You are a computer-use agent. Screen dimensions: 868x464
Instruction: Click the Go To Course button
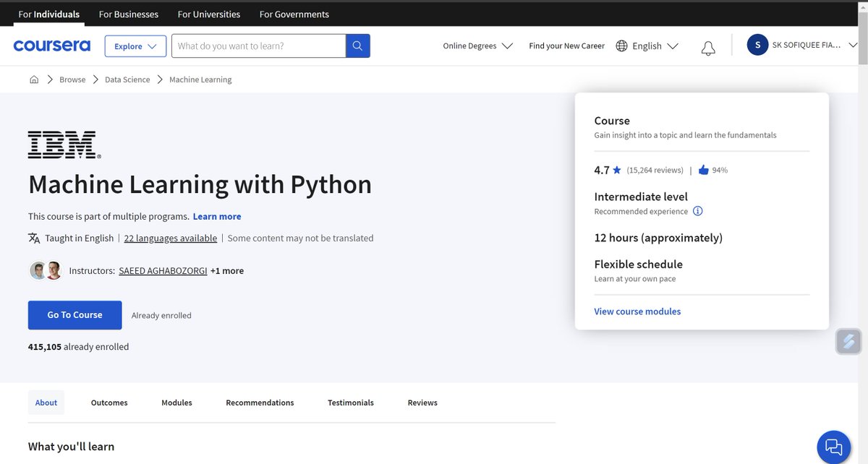pos(75,315)
